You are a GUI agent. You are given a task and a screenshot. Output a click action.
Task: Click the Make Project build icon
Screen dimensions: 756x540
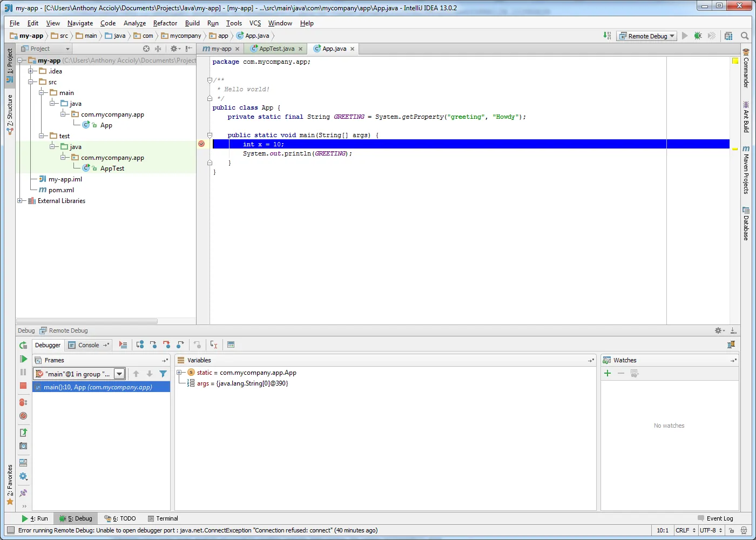click(x=607, y=36)
